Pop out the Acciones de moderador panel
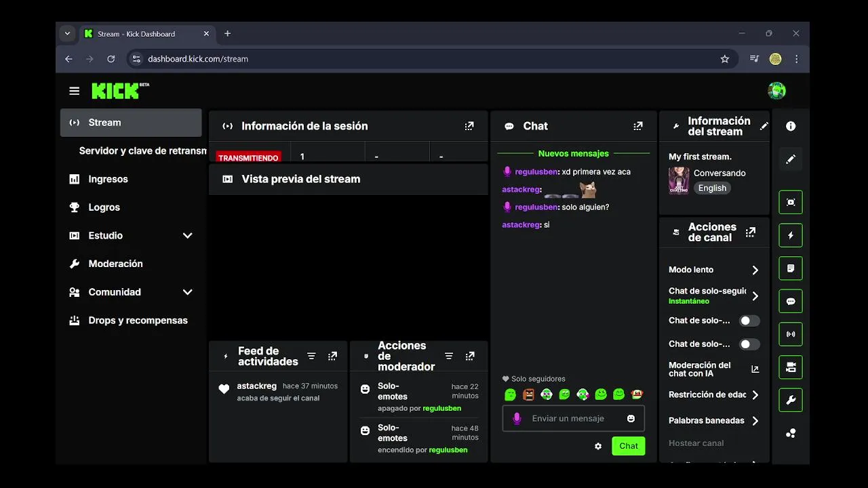Image resolution: width=868 pixels, height=488 pixels. 470,356
